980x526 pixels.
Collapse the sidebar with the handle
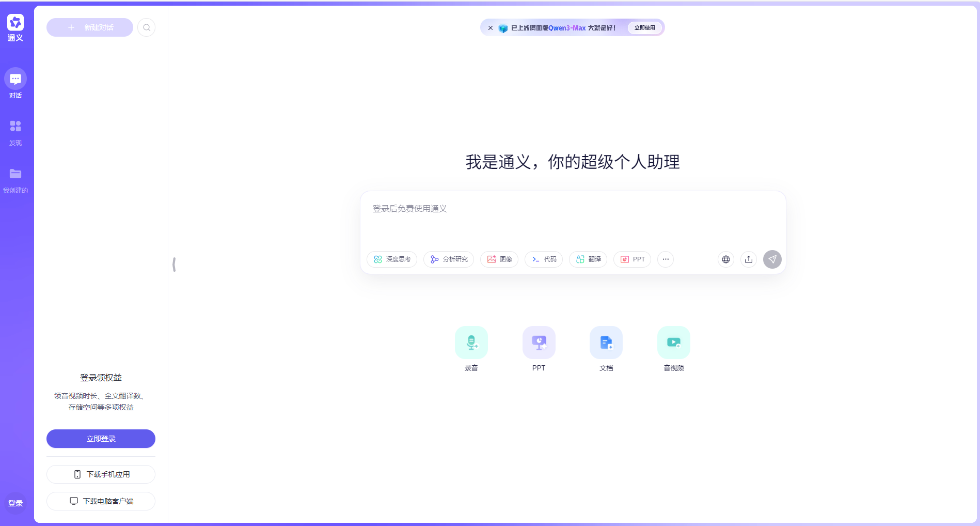175,265
